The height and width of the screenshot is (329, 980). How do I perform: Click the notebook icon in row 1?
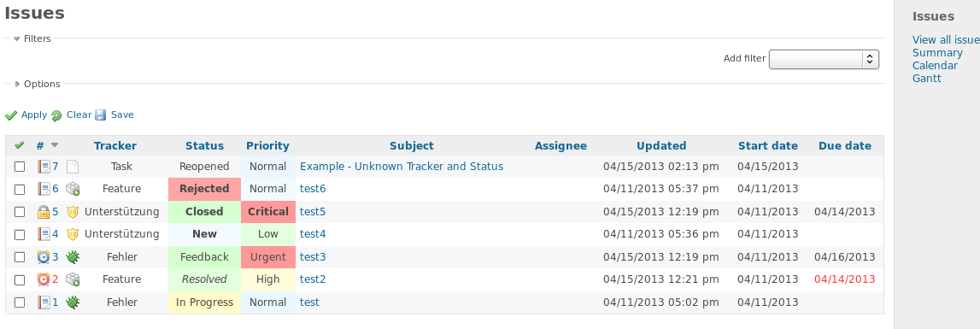tap(44, 303)
